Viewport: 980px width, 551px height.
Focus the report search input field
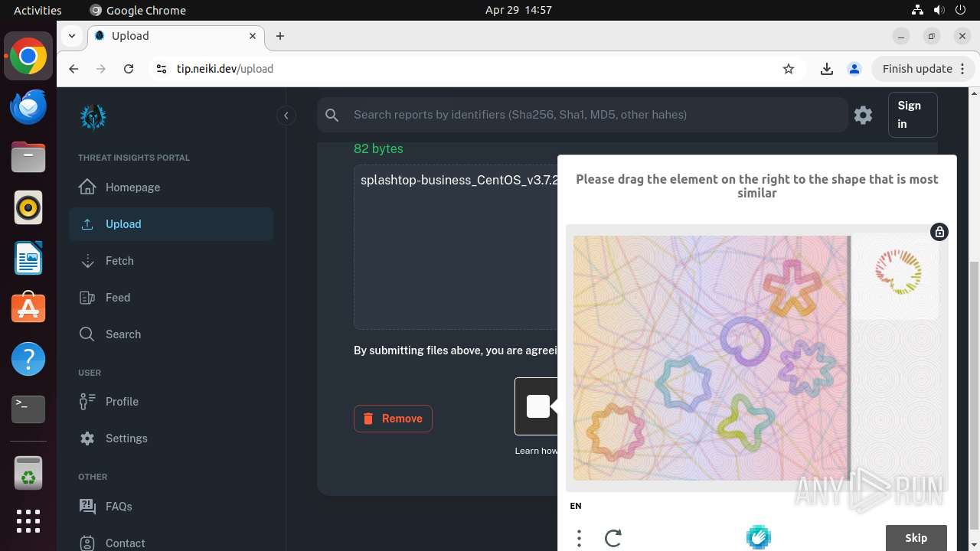coord(582,115)
